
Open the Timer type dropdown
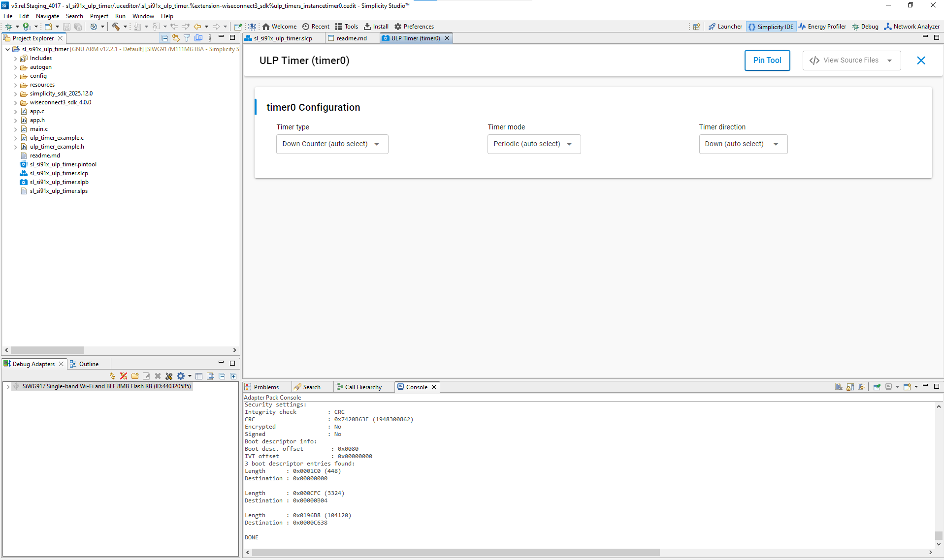pyautogui.click(x=332, y=144)
